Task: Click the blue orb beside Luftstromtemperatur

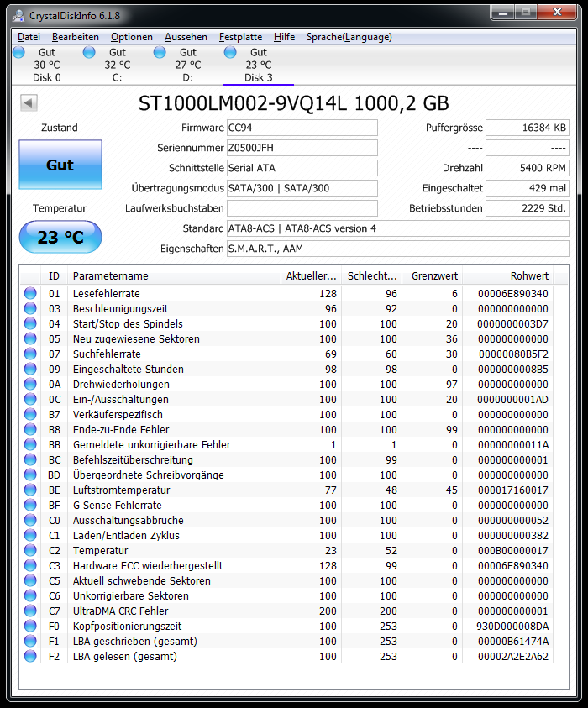Action: tap(30, 490)
